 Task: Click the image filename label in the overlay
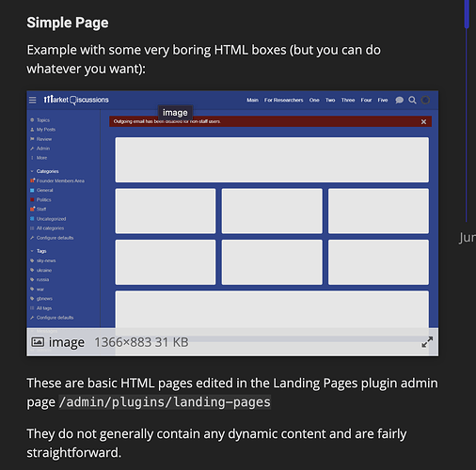click(x=67, y=342)
